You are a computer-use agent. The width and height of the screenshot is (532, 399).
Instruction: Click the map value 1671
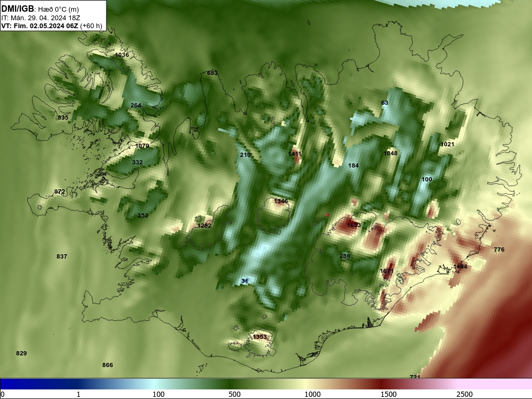tap(387, 271)
